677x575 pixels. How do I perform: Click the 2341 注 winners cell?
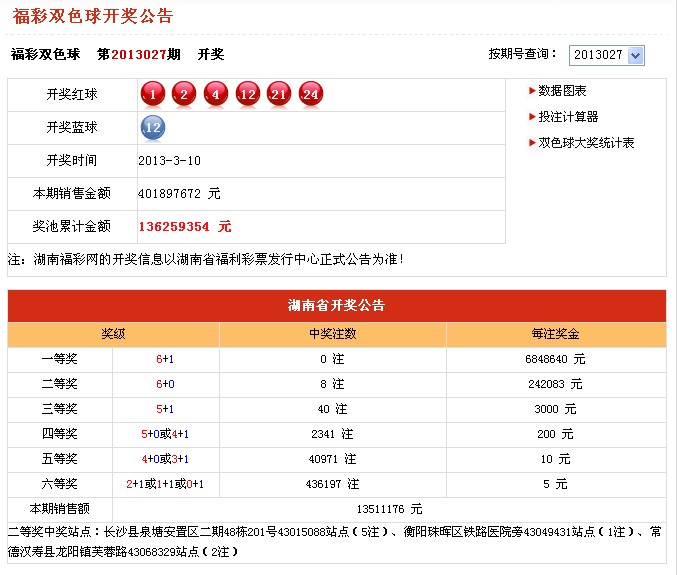point(332,434)
